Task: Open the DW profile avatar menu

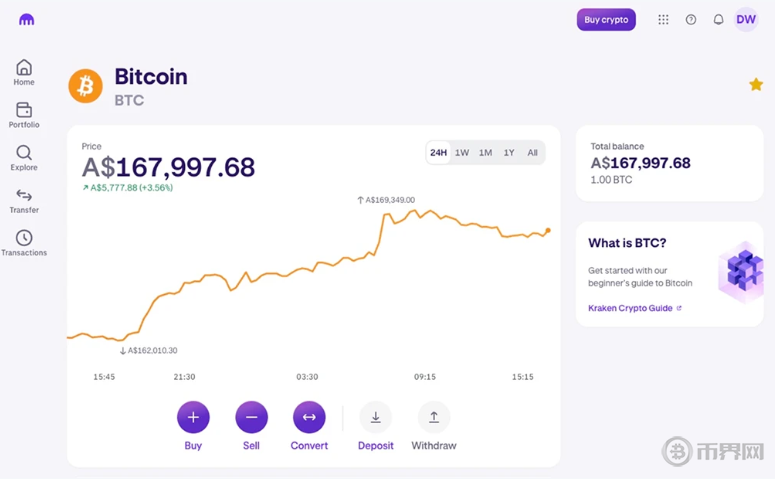Action: click(746, 20)
